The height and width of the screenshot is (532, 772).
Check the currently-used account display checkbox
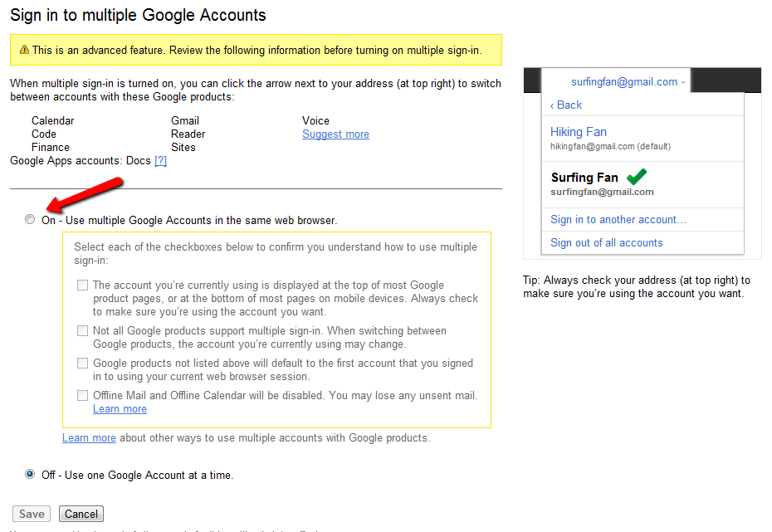[82, 286]
